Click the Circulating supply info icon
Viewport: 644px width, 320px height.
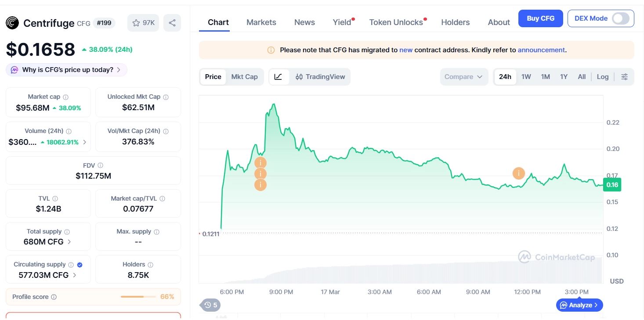[70, 265]
